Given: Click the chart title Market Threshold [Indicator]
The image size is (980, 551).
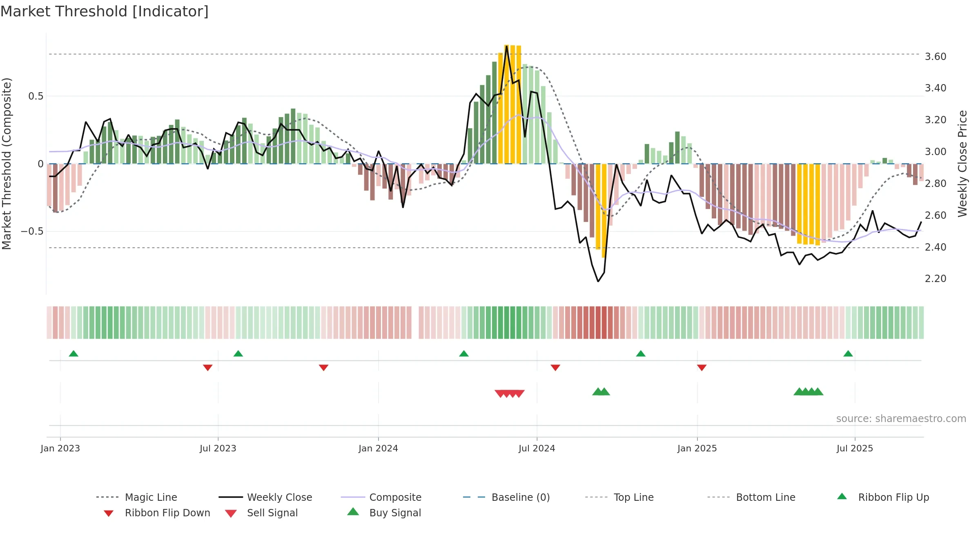Looking at the screenshot, I should point(105,11).
